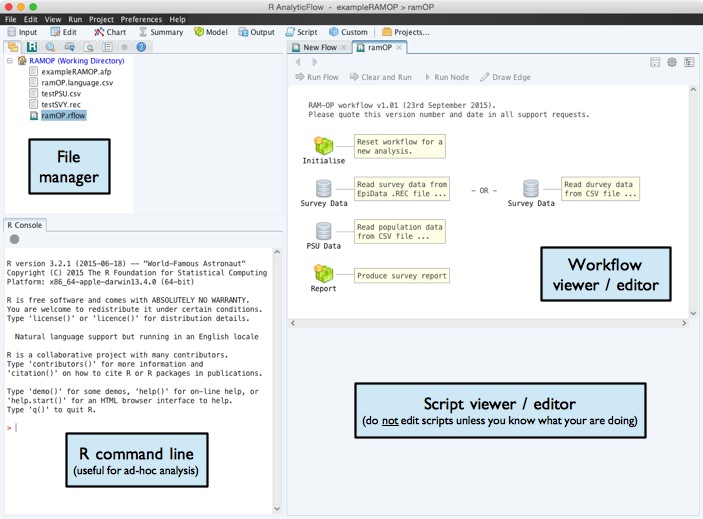The height and width of the screenshot is (519, 703).
Task: Click the 'Read survey data from EpiData .REC file' note
Action: 402,189
